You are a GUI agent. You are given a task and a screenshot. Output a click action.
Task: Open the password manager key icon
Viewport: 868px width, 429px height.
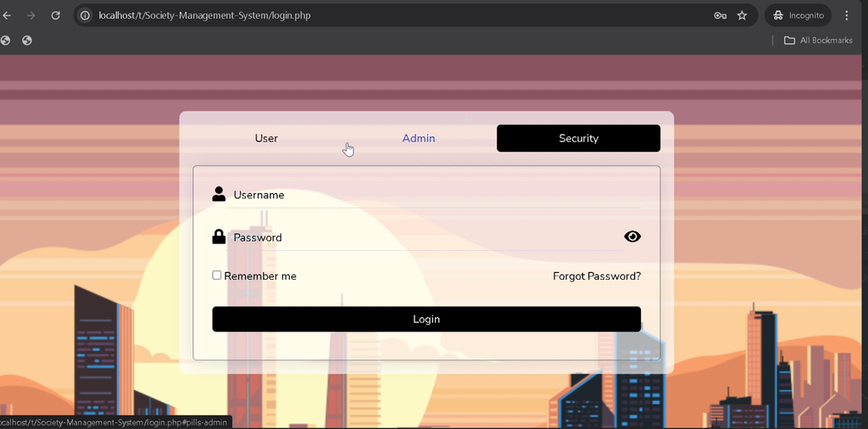(x=720, y=15)
